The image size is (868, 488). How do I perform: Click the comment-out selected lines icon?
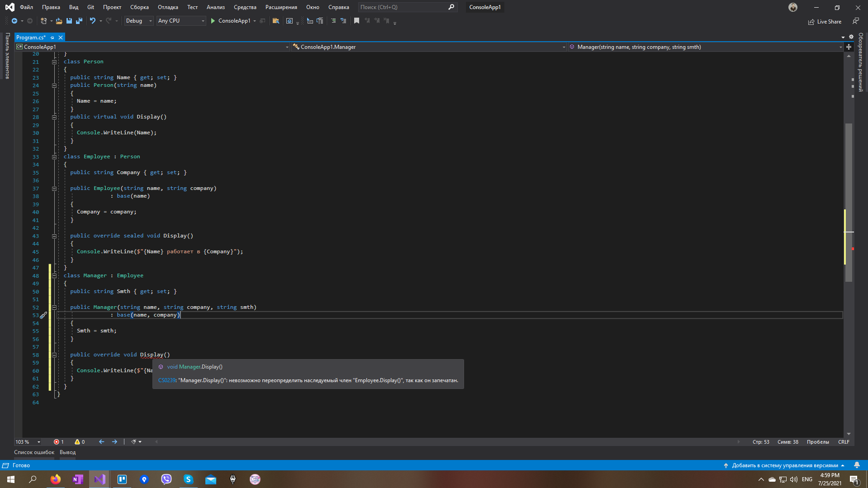tap(333, 21)
